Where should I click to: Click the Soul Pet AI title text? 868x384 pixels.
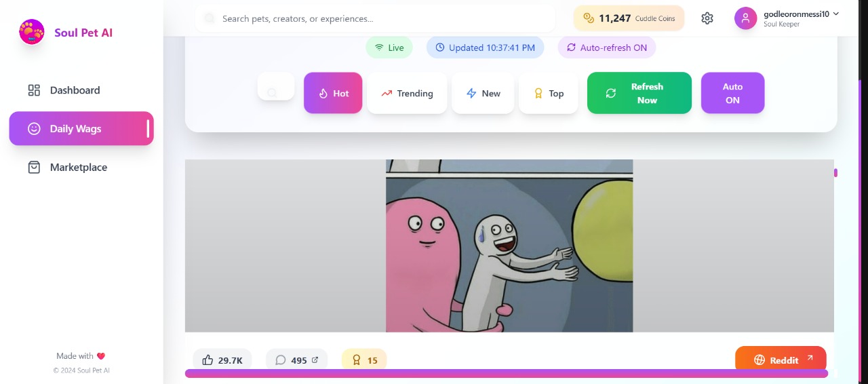pos(83,33)
